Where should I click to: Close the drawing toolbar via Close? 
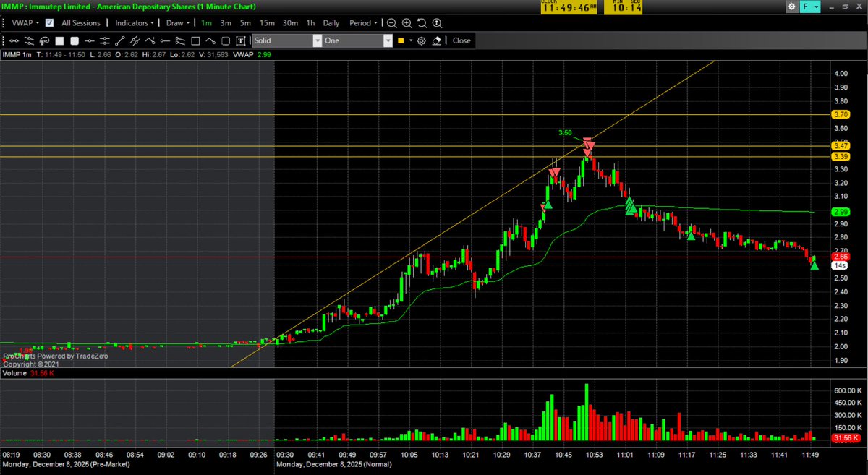pyautogui.click(x=461, y=40)
